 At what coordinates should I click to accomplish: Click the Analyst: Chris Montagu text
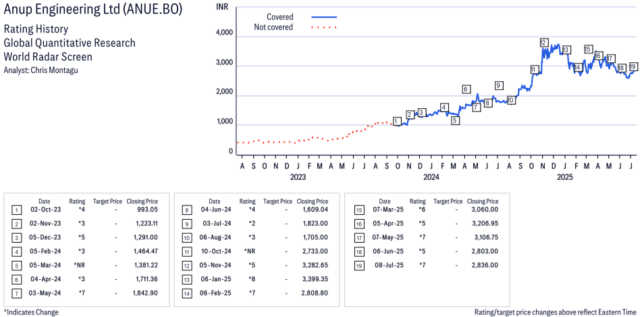click(x=41, y=70)
